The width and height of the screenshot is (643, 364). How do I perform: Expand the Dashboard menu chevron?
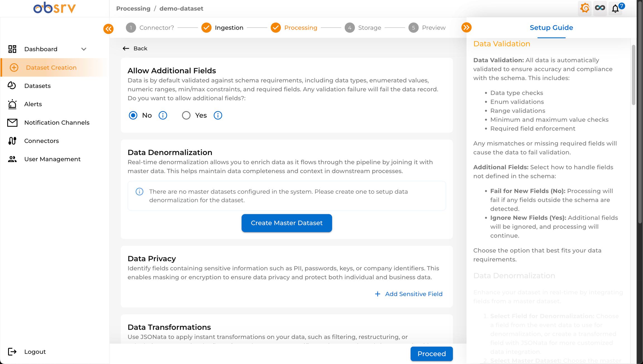pos(84,49)
